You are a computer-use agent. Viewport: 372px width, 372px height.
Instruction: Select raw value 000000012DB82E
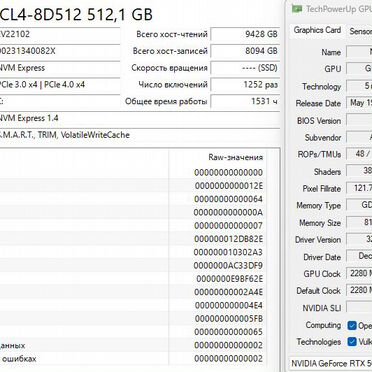click(x=229, y=239)
